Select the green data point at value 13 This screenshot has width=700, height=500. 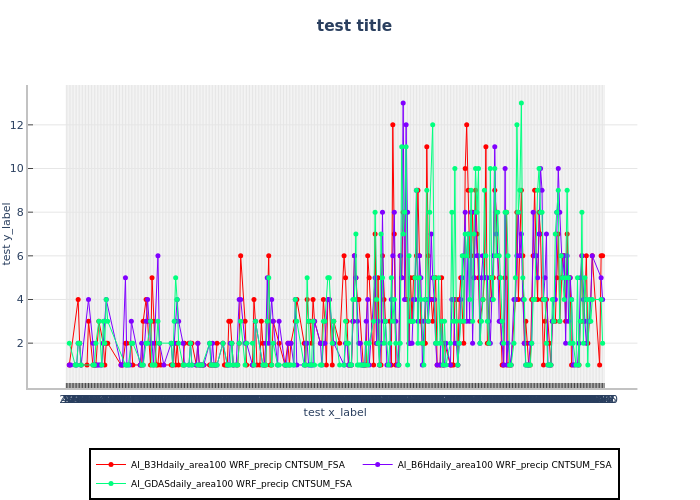521,103
